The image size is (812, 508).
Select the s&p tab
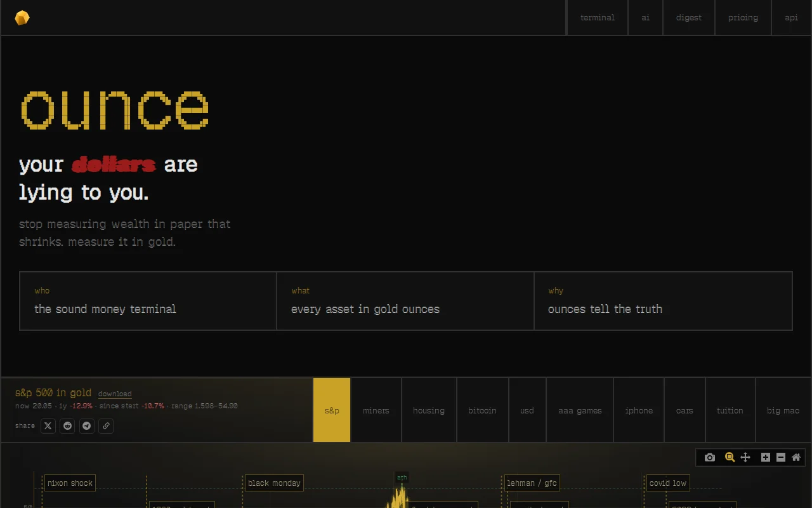pos(332,410)
